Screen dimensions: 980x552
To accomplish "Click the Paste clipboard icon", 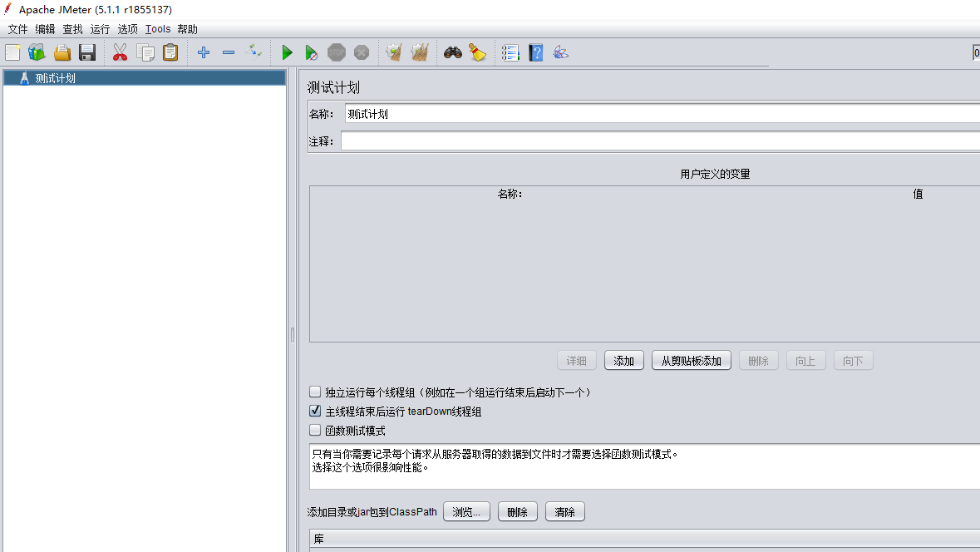I will coord(170,52).
